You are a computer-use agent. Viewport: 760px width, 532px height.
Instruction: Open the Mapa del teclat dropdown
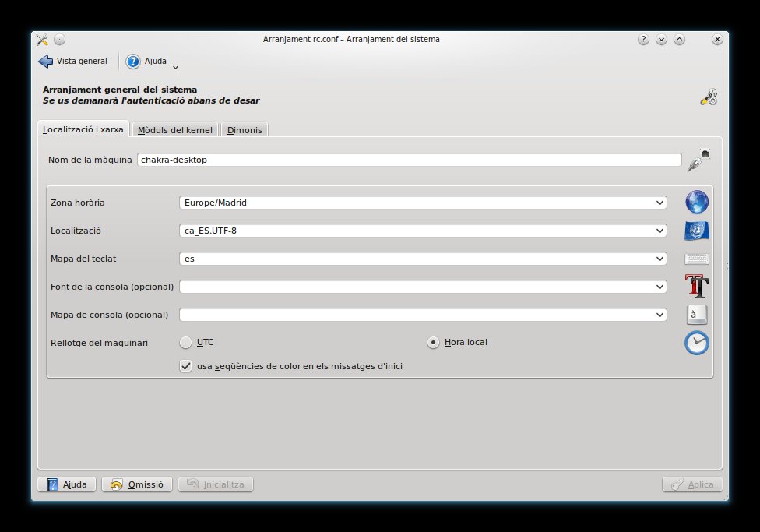click(423, 259)
